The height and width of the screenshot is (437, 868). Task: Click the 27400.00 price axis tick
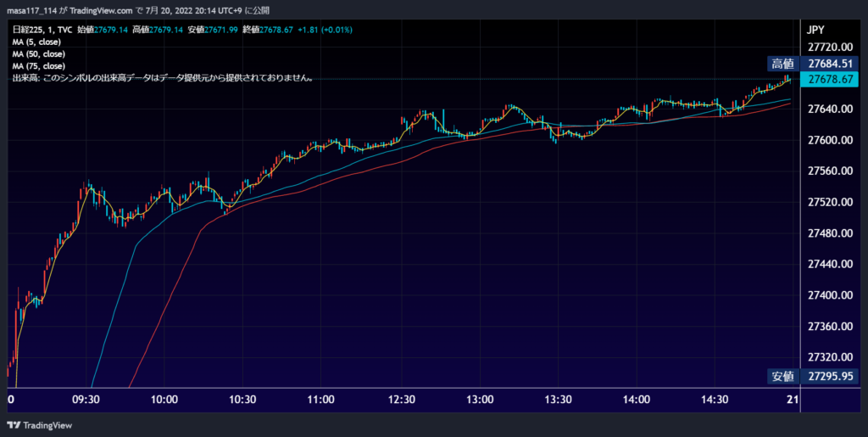point(831,295)
